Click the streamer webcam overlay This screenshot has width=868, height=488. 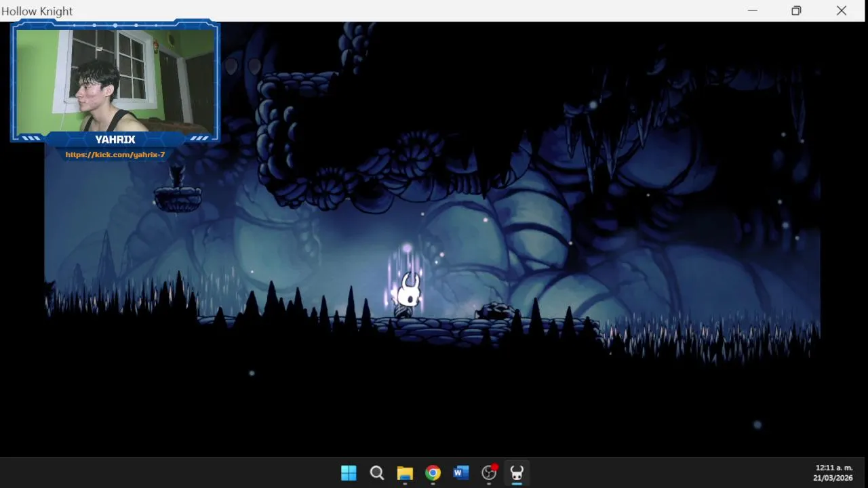[115, 80]
